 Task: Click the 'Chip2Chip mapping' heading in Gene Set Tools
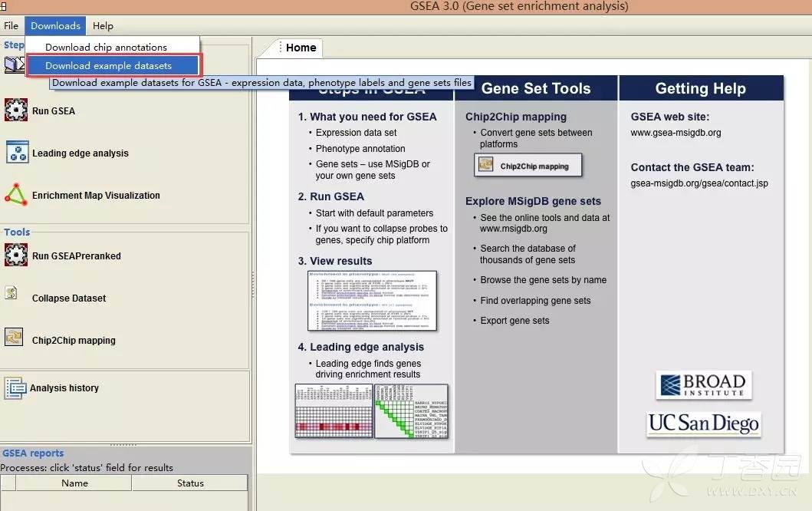516,117
